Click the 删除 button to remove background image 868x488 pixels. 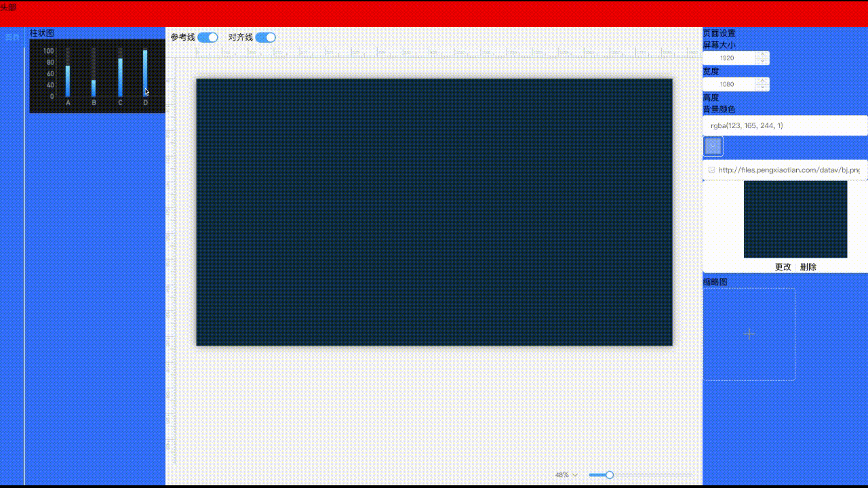click(809, 267)
